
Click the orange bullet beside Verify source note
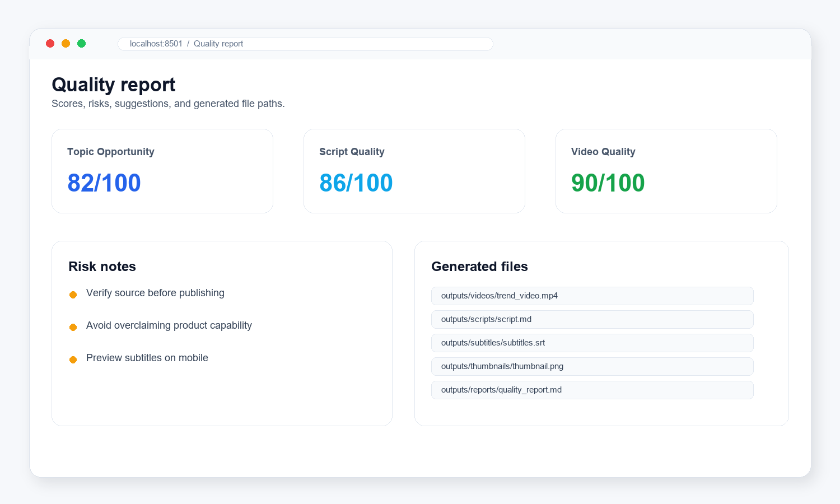tap(73, 295)
